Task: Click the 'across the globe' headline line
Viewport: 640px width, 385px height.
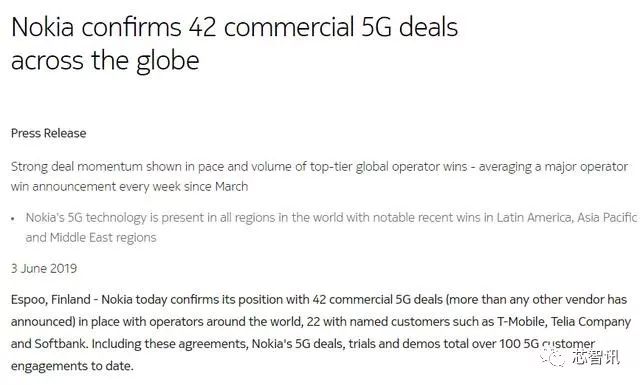Action: pos(105,61)
